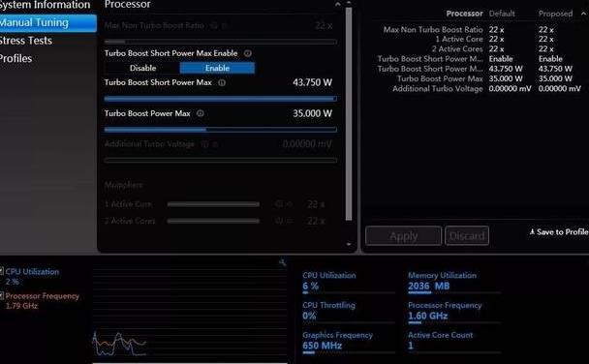Click the Processor Frequency 1.60 GHz monitor
This screenshot has height=364, width=589.
tap(454, 312)
